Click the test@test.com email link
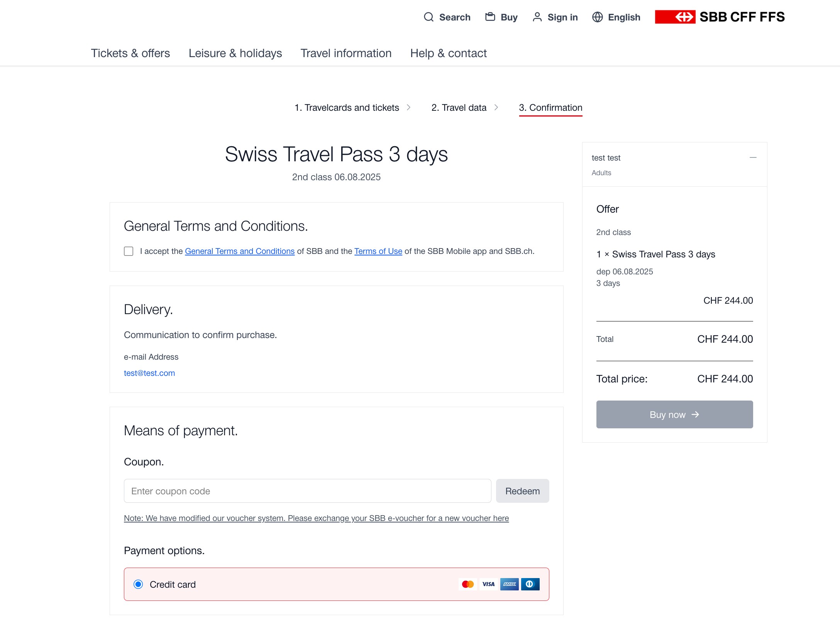Screen dimensions: 840x629 [149, 373]
